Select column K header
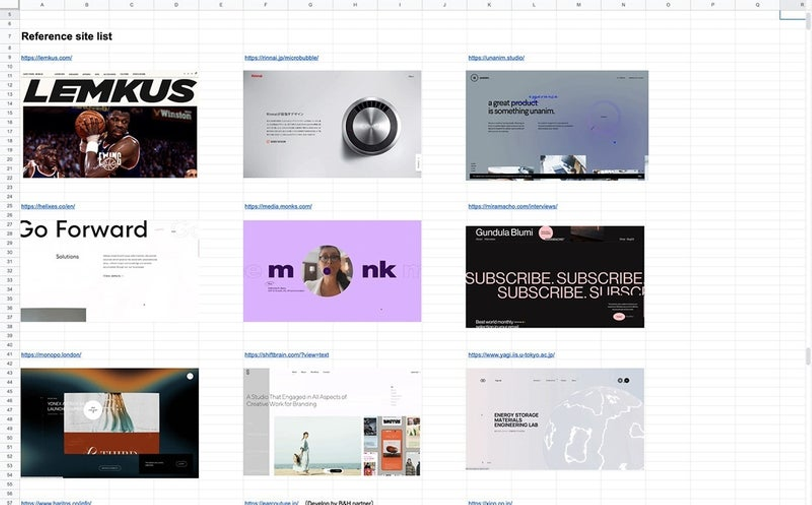Screen dimensions: 812x505 point(489,5)
